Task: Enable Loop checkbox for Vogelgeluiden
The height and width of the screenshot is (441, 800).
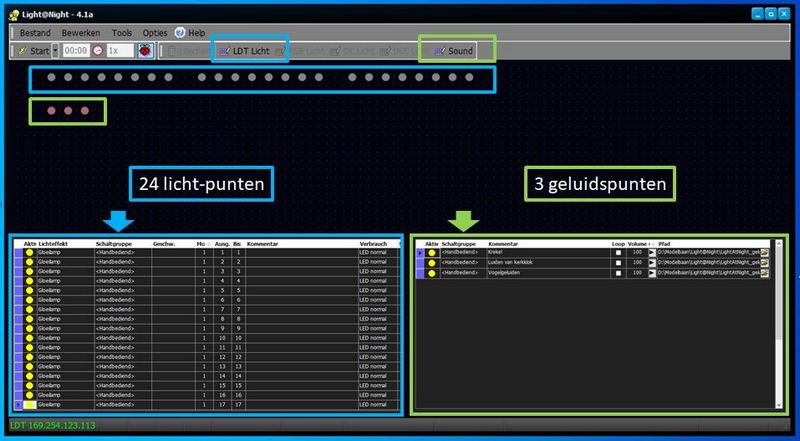Action: coord(618,273)
